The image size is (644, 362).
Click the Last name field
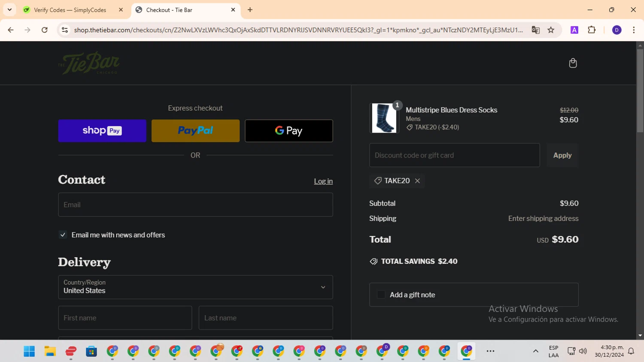(x=266, y=318)
